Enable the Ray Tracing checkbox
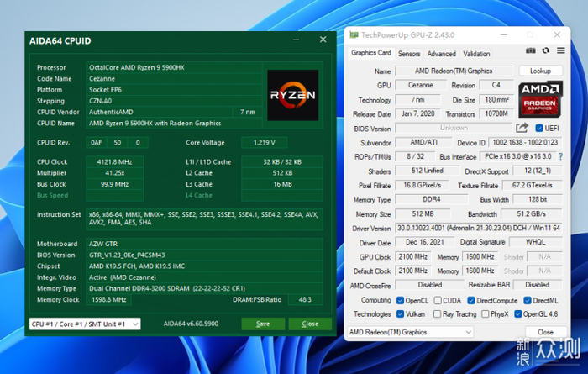 [435, 313]
